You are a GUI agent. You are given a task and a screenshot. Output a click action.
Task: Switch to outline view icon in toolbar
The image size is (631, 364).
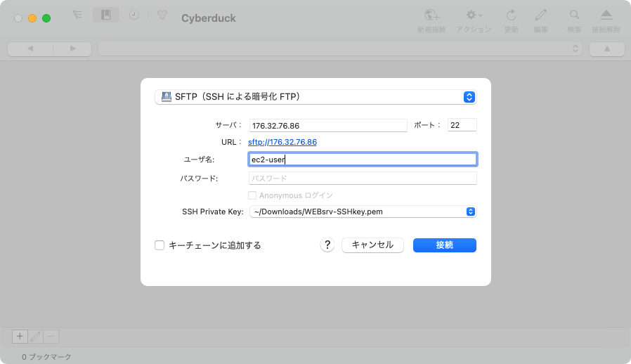click(x=78, y=15)
